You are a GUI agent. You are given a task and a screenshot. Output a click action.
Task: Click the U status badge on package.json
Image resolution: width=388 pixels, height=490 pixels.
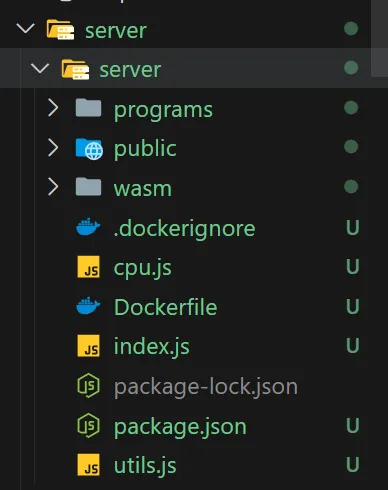[353, 425]
